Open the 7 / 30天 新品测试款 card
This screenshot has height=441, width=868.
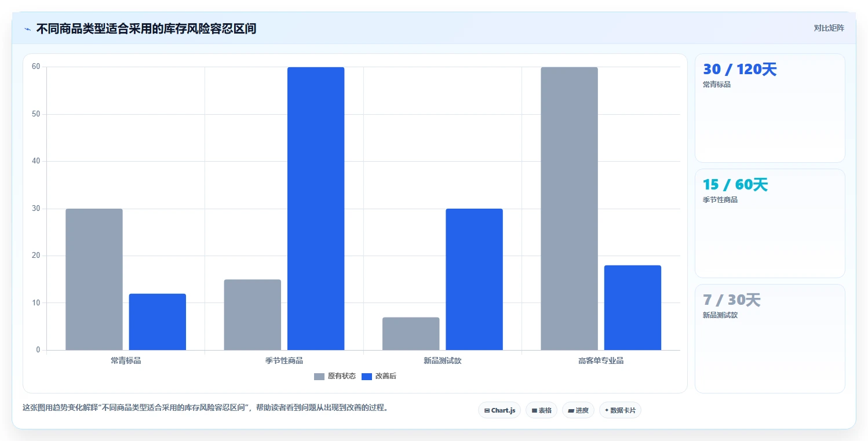point(769,338)
